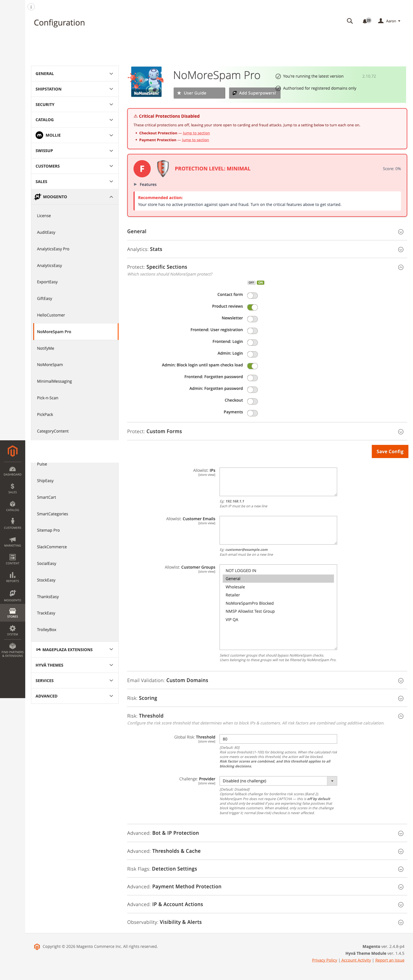
Task: Open Catalog in admin sidebar
Action: point(13,506)
